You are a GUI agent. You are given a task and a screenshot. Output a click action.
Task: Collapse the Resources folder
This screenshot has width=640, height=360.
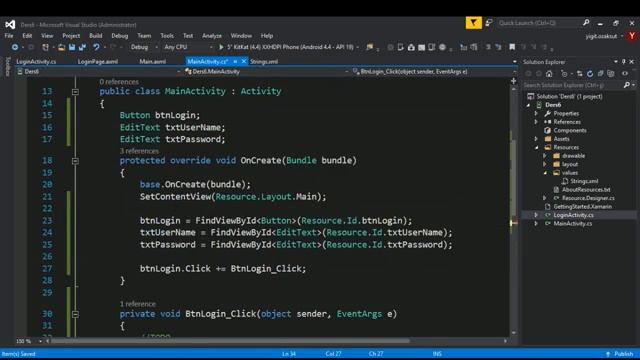click(536, 147)
